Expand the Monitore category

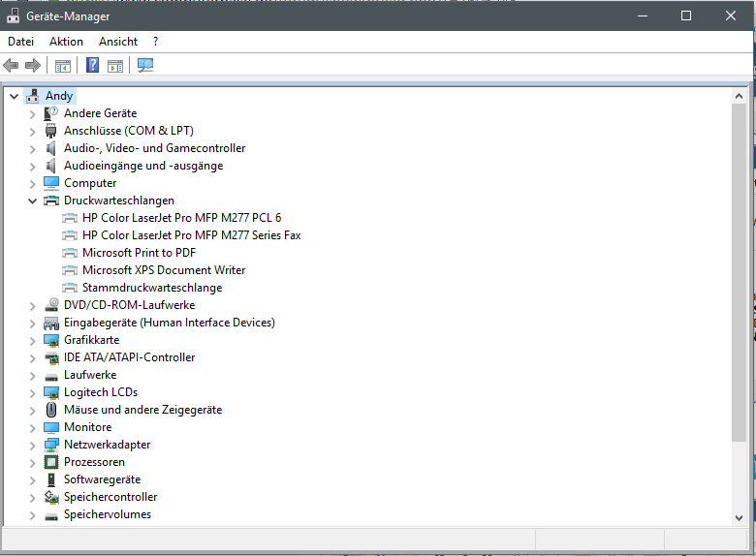pos(32,428)
